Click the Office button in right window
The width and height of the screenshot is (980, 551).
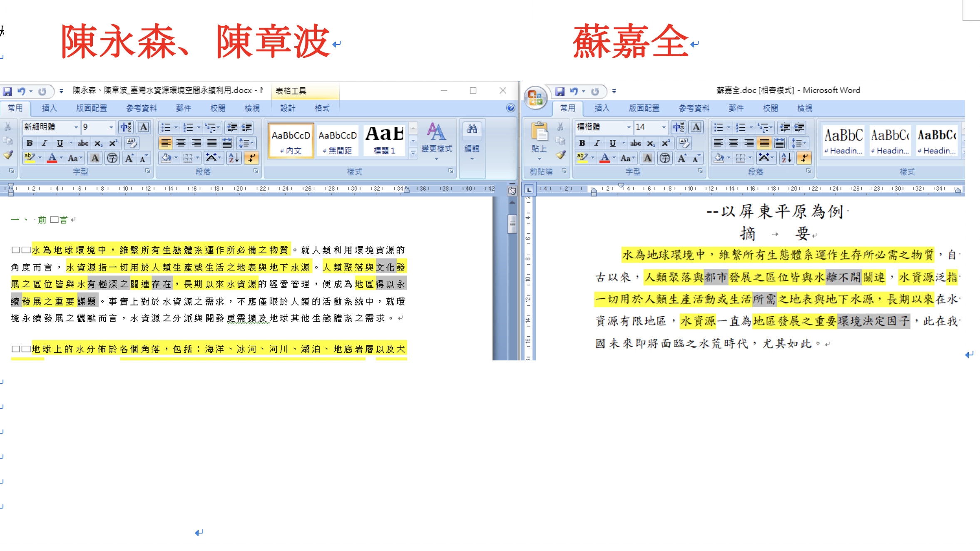click(x=535, y=98)
